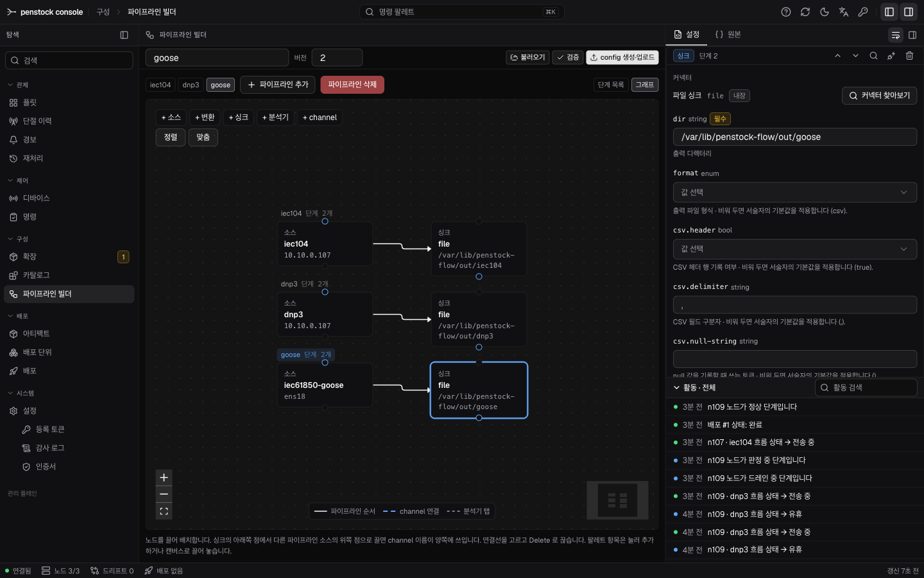
Task: Click the dir path input field
Action: tap(794, 137)
